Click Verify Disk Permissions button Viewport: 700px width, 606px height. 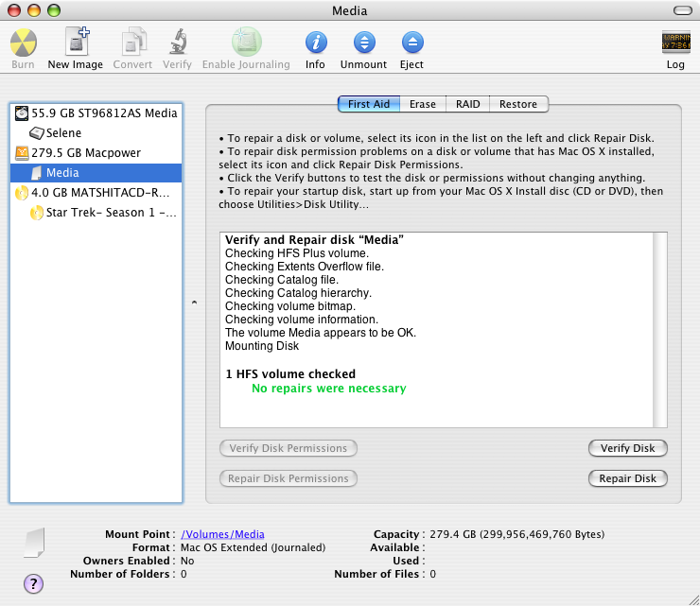pos(289,448)
